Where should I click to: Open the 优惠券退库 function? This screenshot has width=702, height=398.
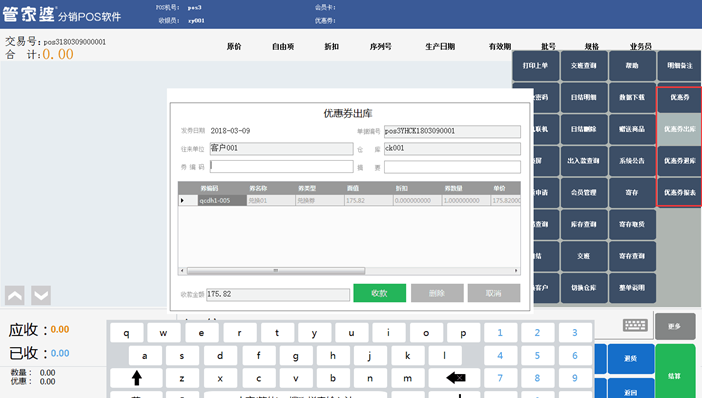(679, 161)
